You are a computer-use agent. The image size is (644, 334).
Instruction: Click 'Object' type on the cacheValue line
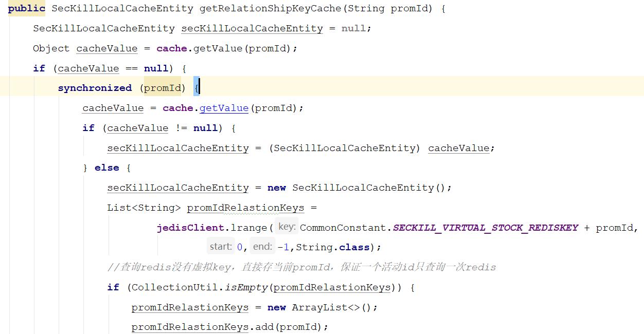[x=51, y=48]
